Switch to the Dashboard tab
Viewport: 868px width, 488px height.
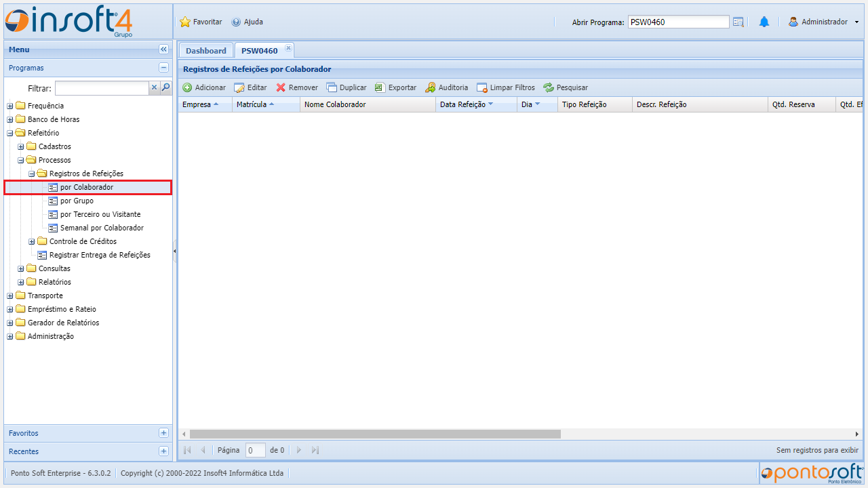[205, 51]
